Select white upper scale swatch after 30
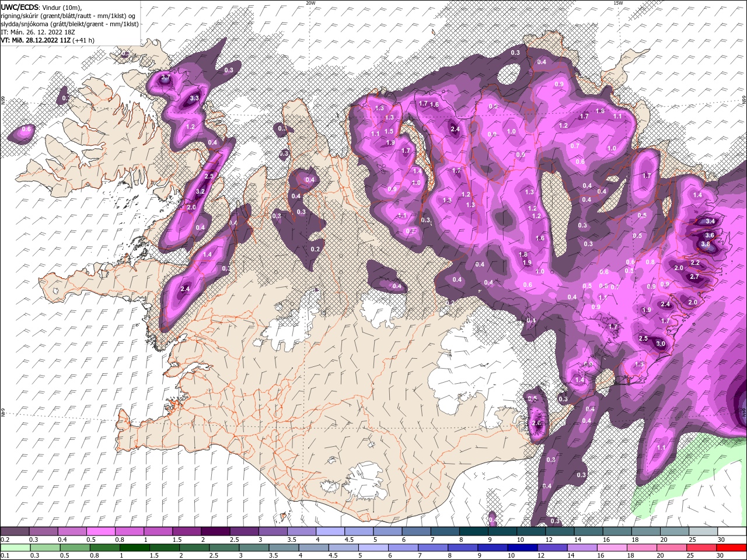This screenshot has width=747, height=560. [x=732, y=531]
